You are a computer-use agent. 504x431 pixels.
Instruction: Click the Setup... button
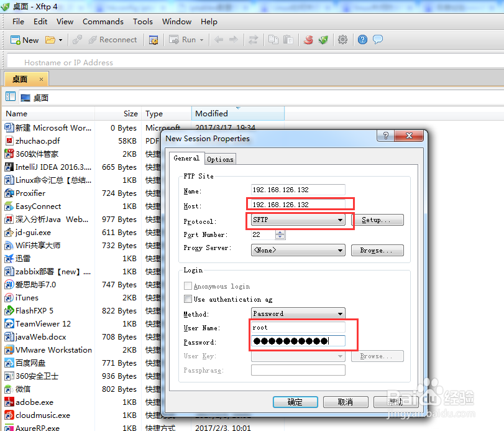point(377,220)
